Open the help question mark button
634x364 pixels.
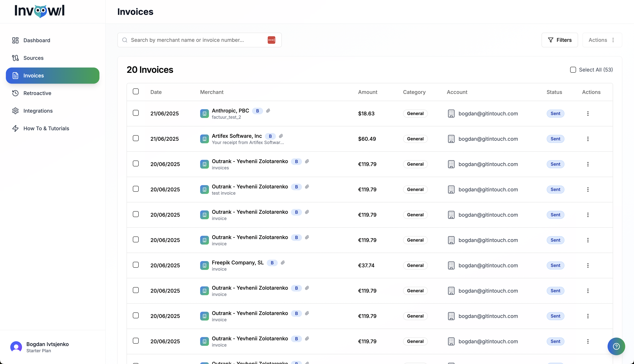tap(616, 346)
